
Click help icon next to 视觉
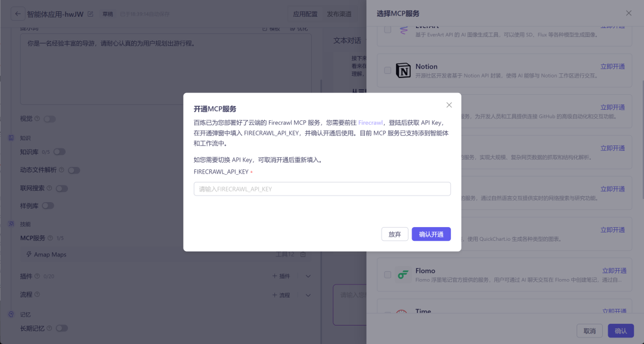point(38,119)
